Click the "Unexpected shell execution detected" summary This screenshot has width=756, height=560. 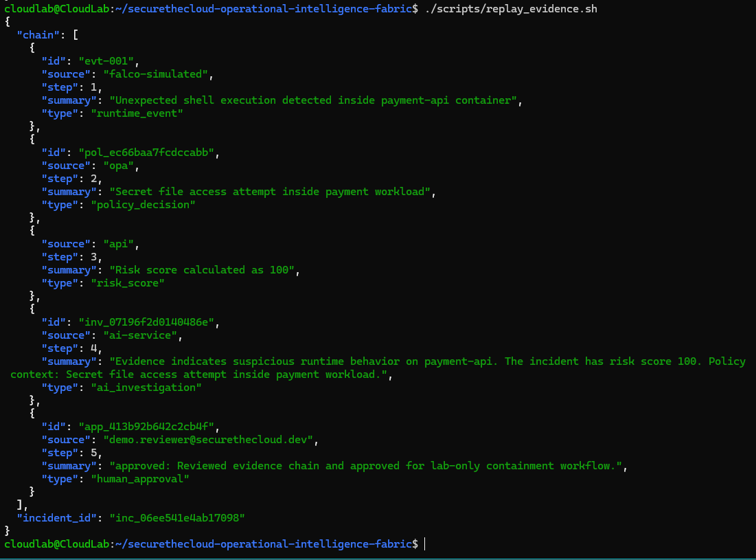(x=313, y=100)
